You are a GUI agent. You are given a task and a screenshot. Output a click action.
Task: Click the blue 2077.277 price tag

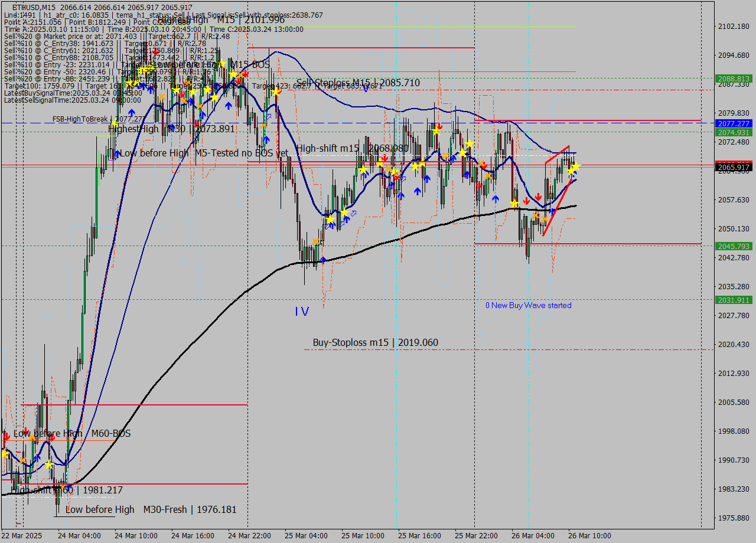733,123
